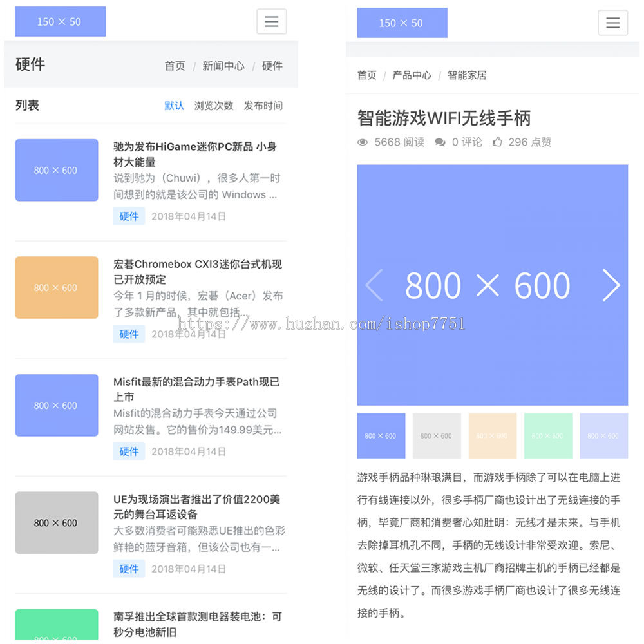Select the mint green gallery thumbnail
644x644 pixels.
(x=548, y=436)
